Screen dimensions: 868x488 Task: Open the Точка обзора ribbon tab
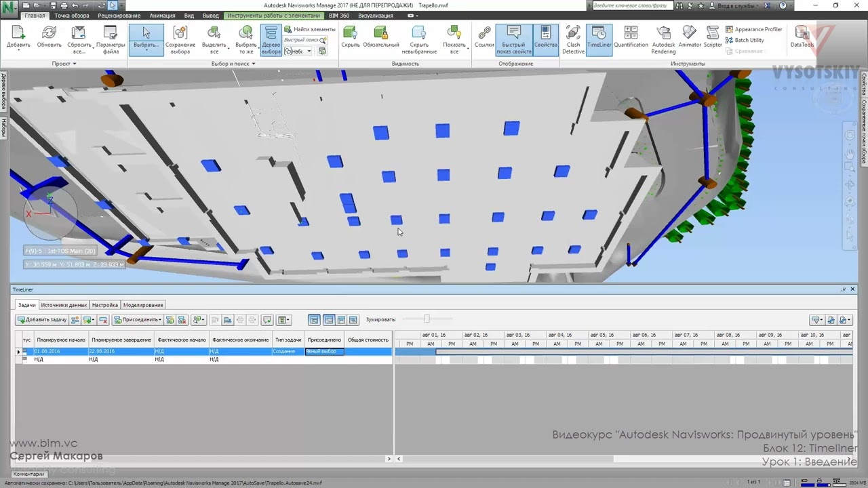[71, 16]
